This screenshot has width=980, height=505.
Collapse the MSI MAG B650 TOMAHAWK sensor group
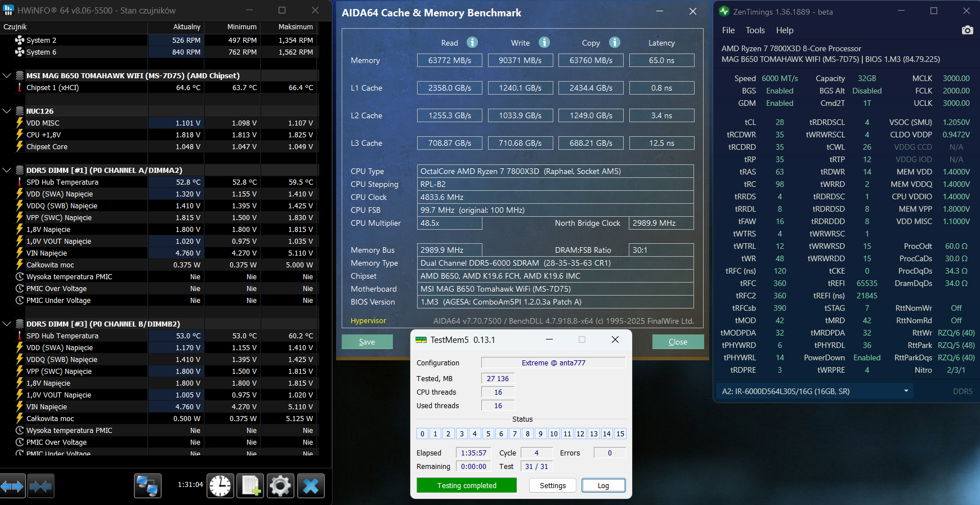pos(7,75)
